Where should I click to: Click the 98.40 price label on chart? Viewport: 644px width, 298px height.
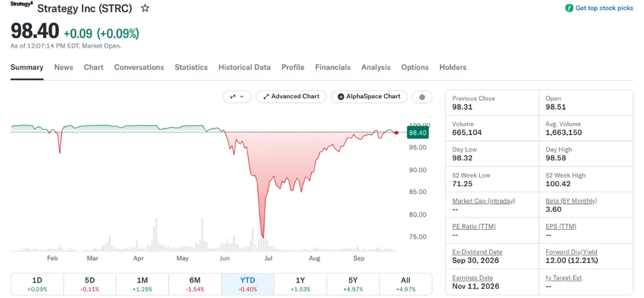418,133
